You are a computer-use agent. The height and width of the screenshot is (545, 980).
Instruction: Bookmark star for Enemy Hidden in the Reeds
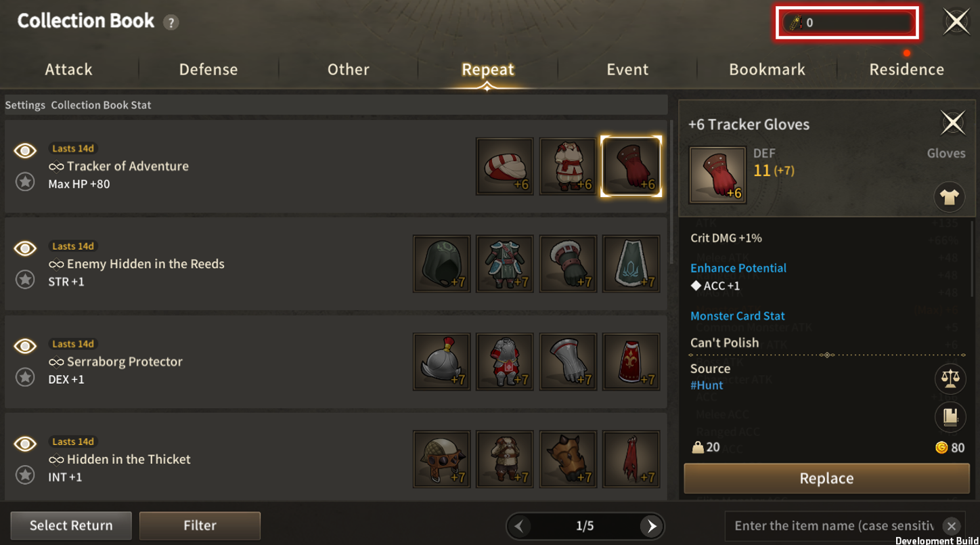click(25, 279)
